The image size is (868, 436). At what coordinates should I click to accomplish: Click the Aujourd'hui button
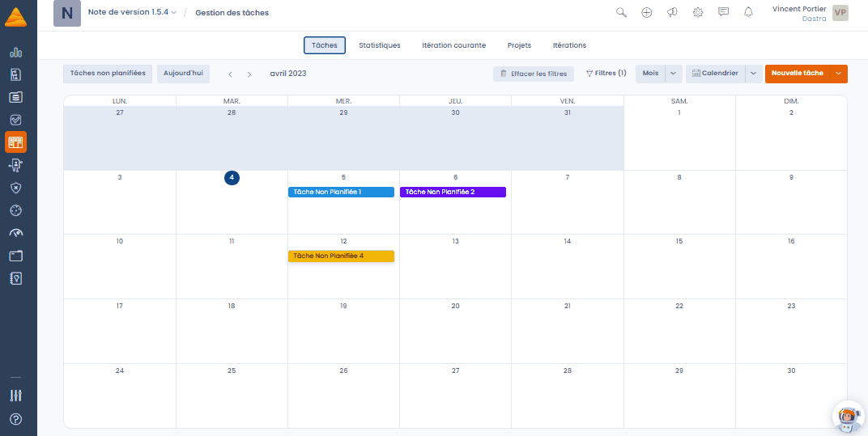pos(183,74)
